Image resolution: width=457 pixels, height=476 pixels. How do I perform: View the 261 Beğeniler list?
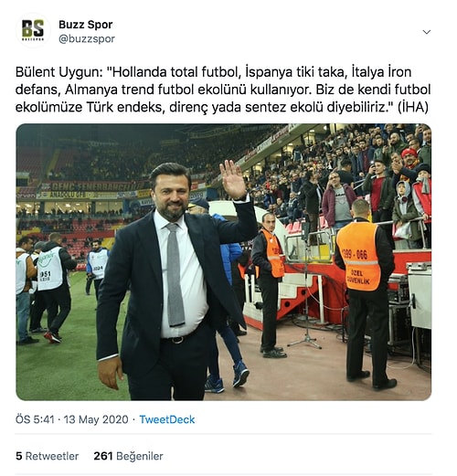(x=128, y=456)
